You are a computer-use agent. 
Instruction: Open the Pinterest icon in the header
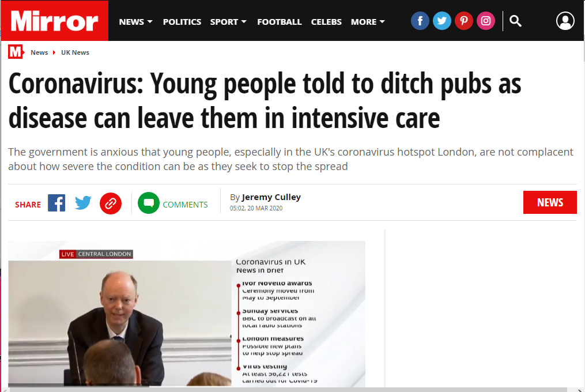(464, 21)
